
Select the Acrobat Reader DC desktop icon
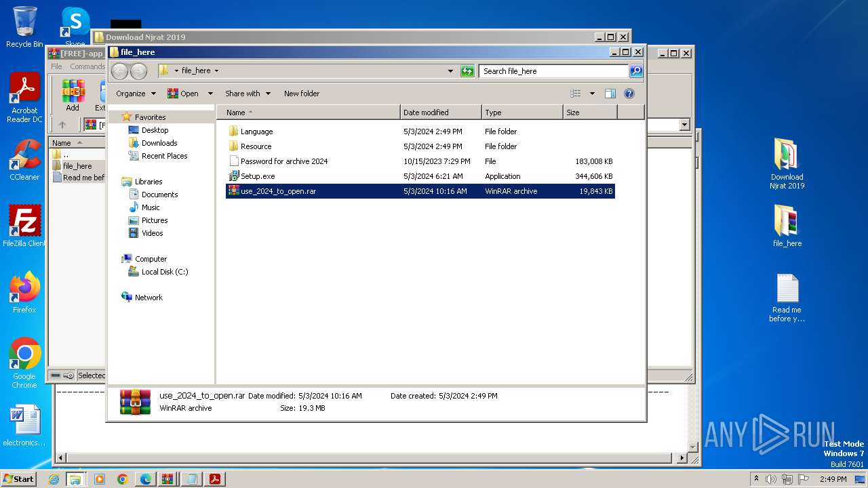[24, 98]
